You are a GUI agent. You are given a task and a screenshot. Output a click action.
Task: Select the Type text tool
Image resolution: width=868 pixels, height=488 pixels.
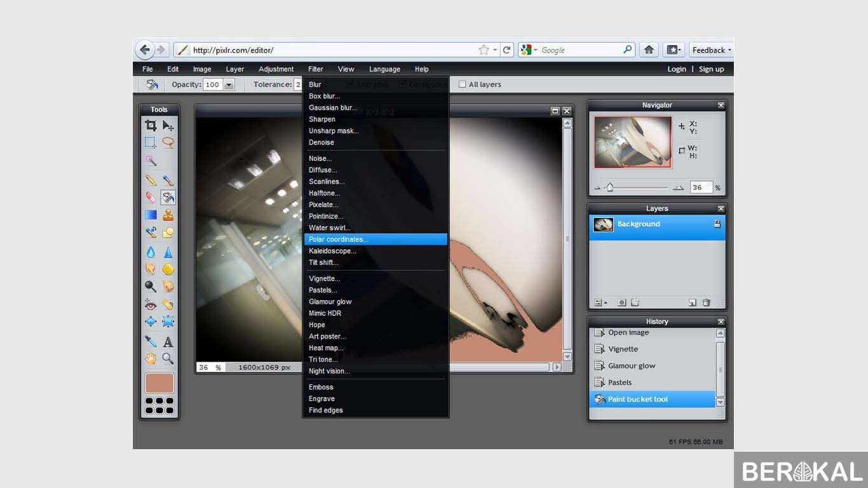pyautogui.click(x=168, y=341)
